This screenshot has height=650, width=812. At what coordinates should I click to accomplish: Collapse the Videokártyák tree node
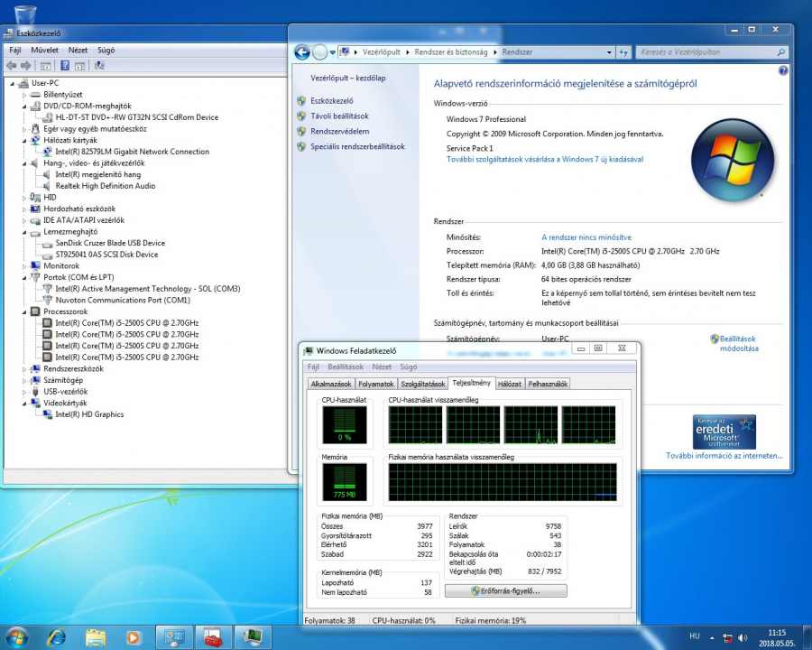click(23, 404)
